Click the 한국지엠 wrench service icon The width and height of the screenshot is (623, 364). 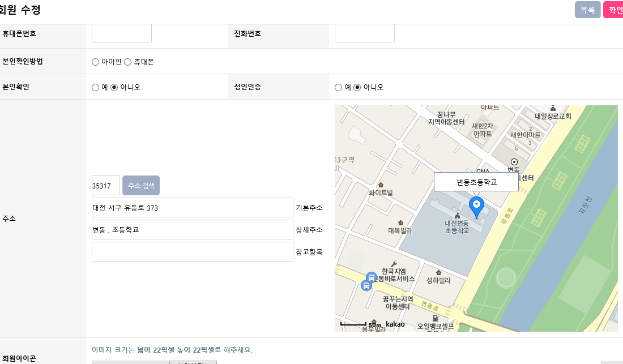click(394, 264)
